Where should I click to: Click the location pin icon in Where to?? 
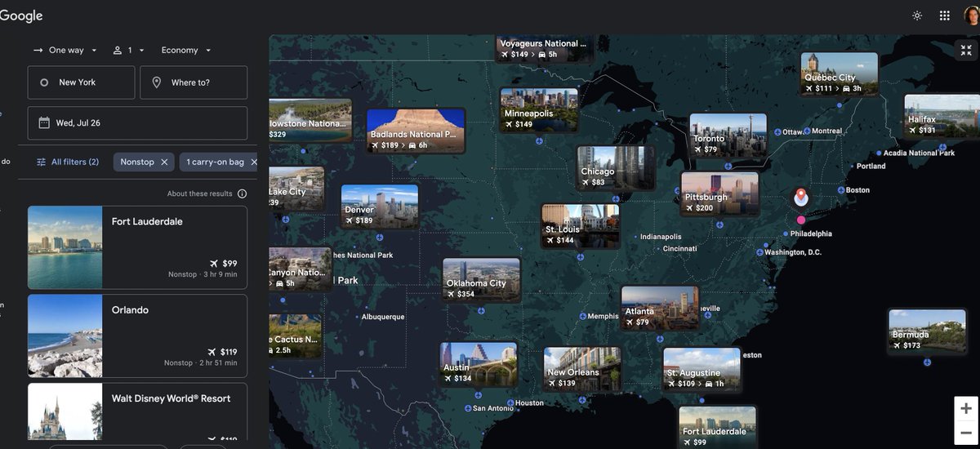click(155, 82)
